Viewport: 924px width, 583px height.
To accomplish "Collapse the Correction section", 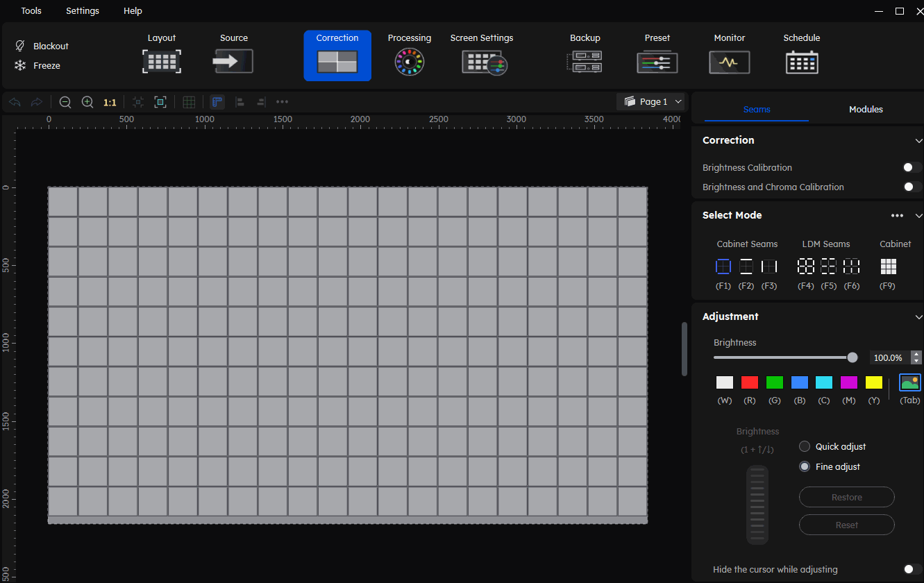I will pyautogui.click(x=918, y=141).
